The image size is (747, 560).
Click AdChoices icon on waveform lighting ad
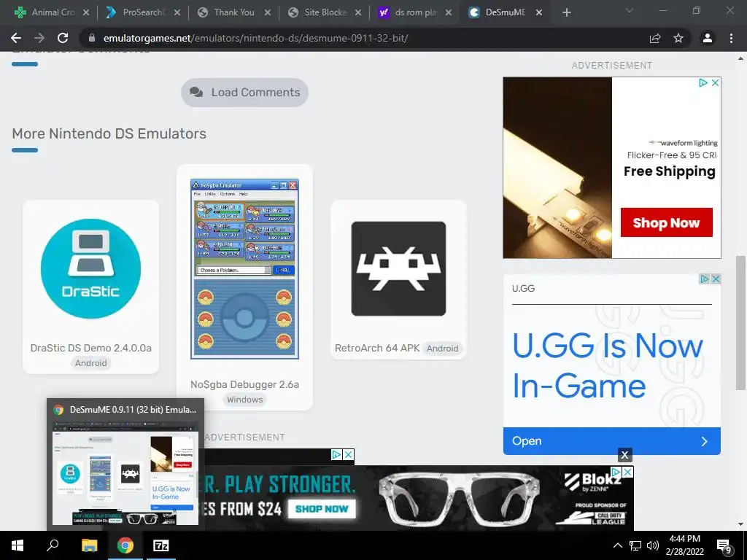703,83
